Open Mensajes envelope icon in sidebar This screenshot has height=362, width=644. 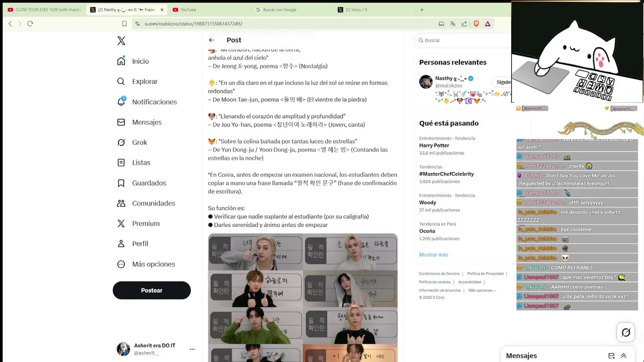pos(121,122)
